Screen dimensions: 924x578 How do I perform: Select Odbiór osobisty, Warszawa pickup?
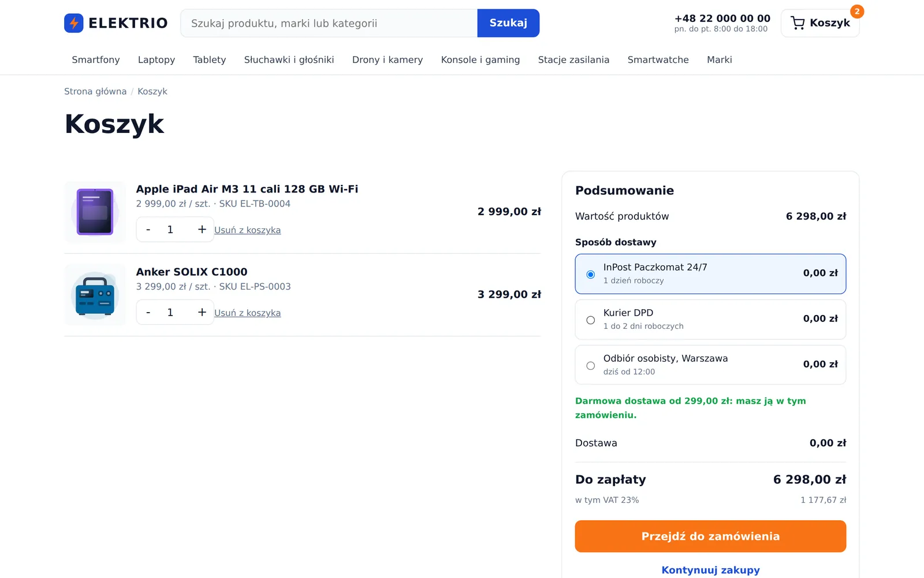pos(710,365)
